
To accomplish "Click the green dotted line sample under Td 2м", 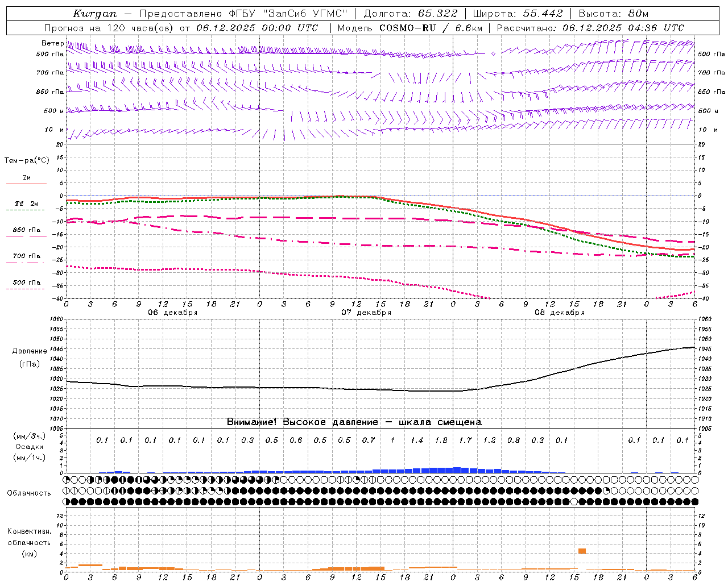I will point(26,210).
